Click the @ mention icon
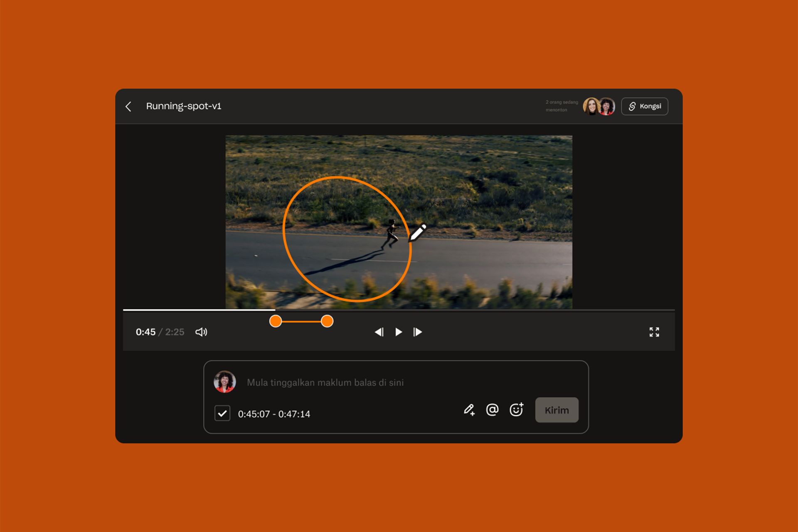This screenshot has width=798, height=532. 492,410
